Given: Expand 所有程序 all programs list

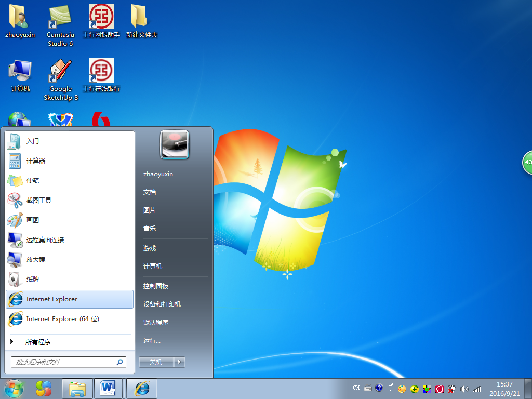Looking at the screenshot, I should tap(70, 342).
